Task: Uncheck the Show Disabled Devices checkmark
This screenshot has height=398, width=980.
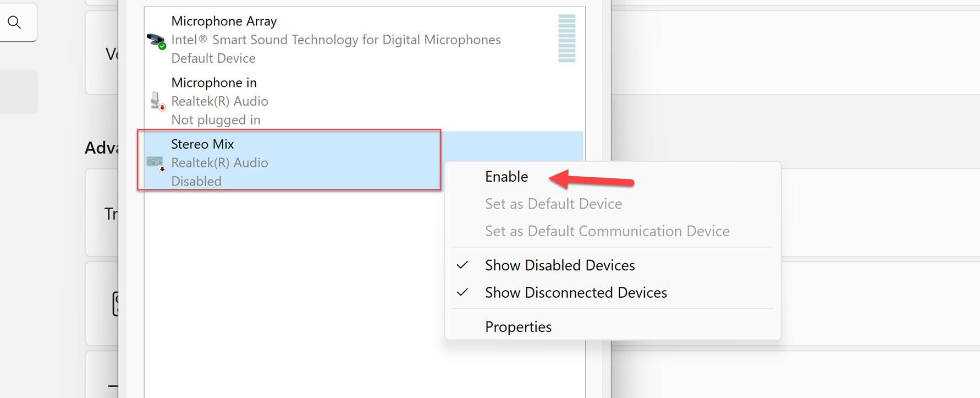Action: click(x=463, y=265)
